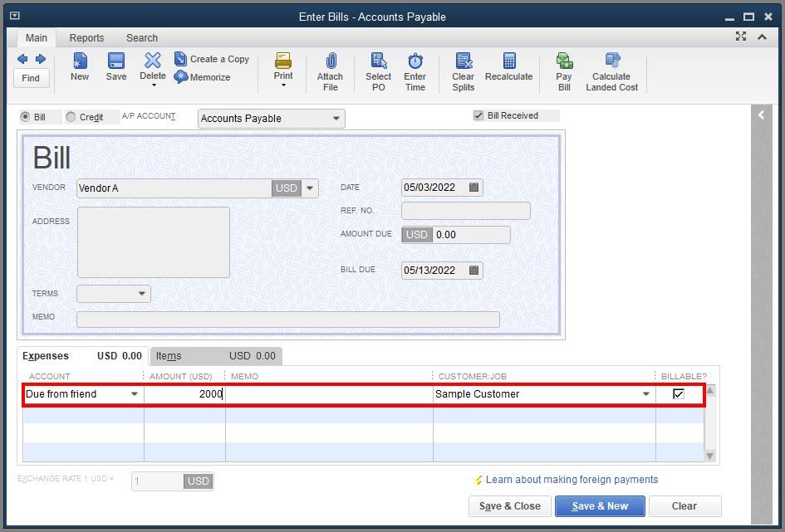Click the expense row Memo cell
Screen dimensions: 785x532
[329, 394]
